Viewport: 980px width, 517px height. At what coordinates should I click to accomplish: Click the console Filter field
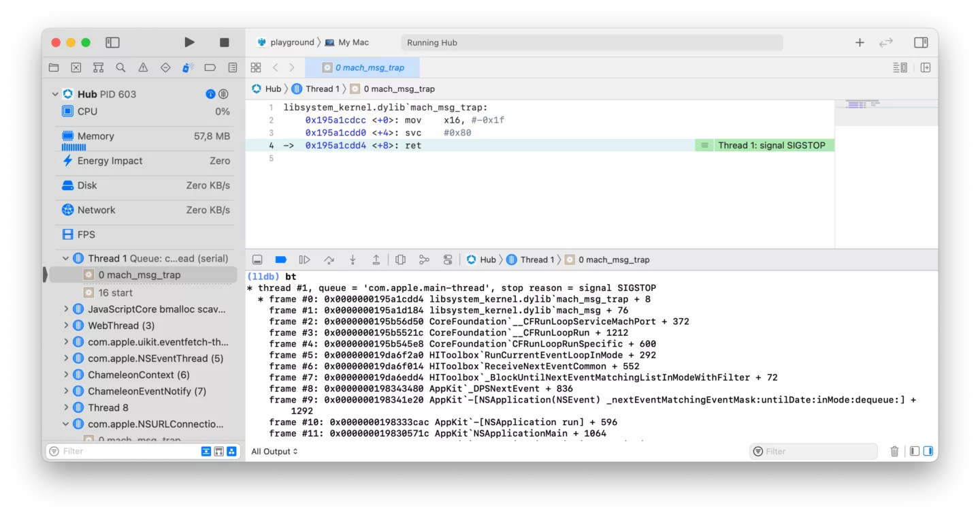[x=813, y=451]
